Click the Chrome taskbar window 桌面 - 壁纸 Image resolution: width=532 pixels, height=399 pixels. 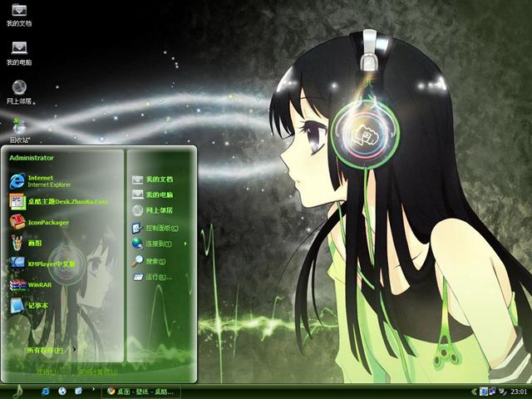click(140, 392)
